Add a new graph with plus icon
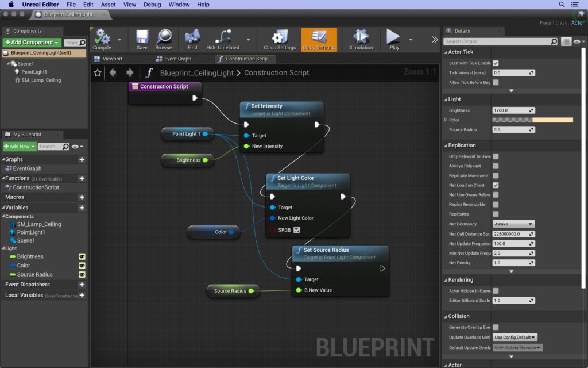The image size is (588, 368). click(82, 160)
